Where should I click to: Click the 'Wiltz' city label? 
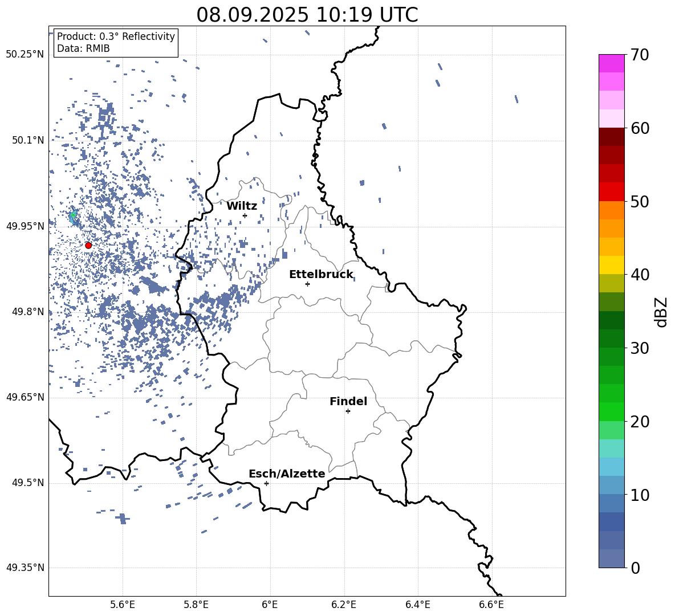[242, 206]
